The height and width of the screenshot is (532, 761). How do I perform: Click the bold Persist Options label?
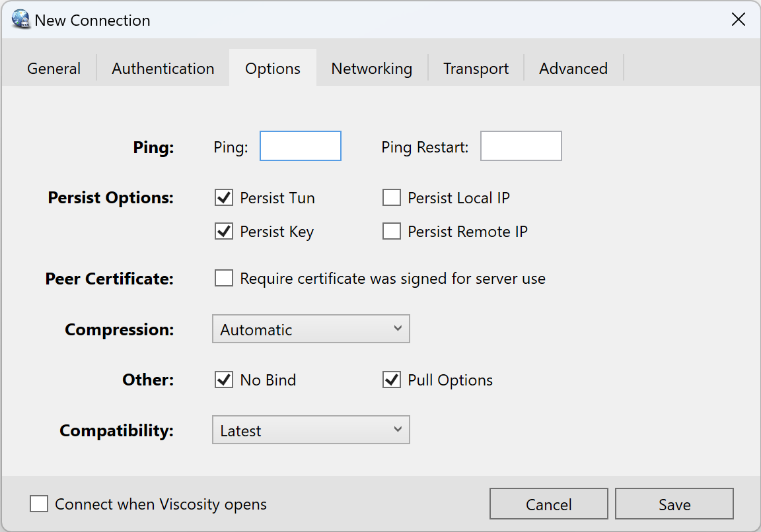coord(111,198)
